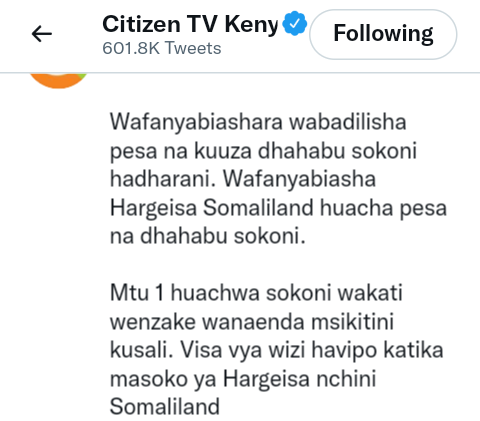This screenshot has width=480, height=421.
Task: Click the 601.8K Tweets count
Action: pyautogui.click(x=162, y=48)
